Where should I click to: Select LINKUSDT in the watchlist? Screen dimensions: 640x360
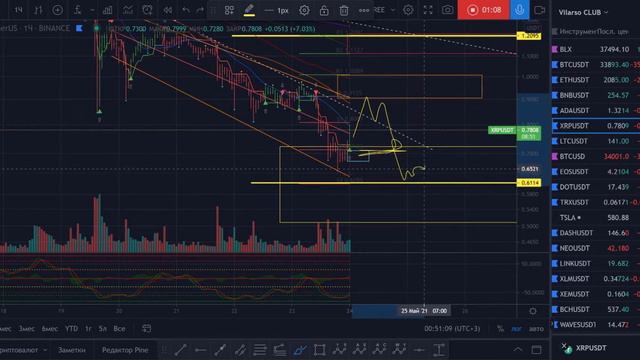coord(596,264)
